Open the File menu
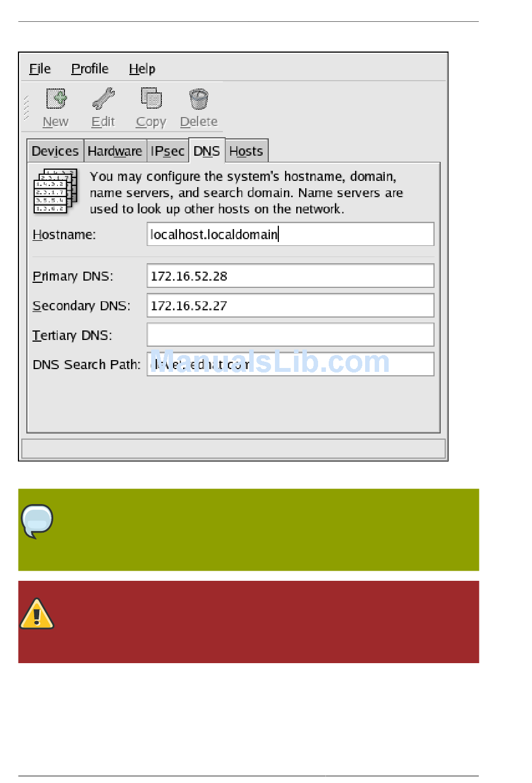The image size is (532, 783). point(40,69)
